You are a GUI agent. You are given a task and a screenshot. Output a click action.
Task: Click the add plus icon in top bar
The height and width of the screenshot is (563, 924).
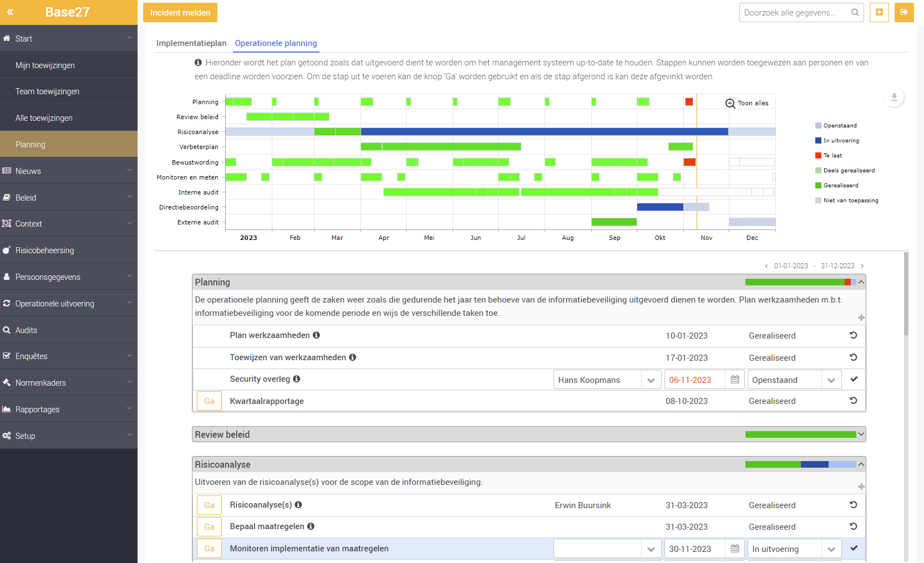click(879, 12)
